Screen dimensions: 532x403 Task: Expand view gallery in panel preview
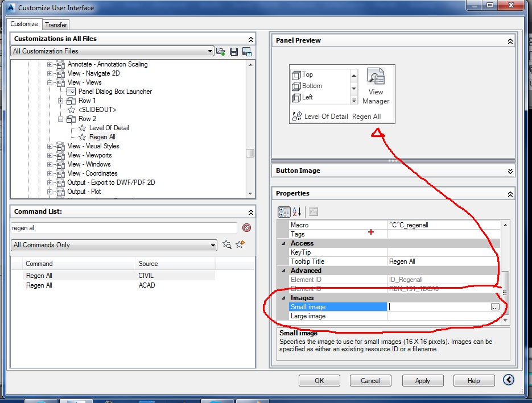(354, 101)
